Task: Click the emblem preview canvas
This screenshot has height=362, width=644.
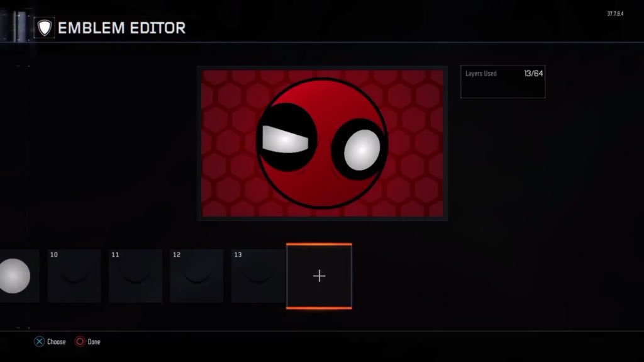Action: [322, 143]
